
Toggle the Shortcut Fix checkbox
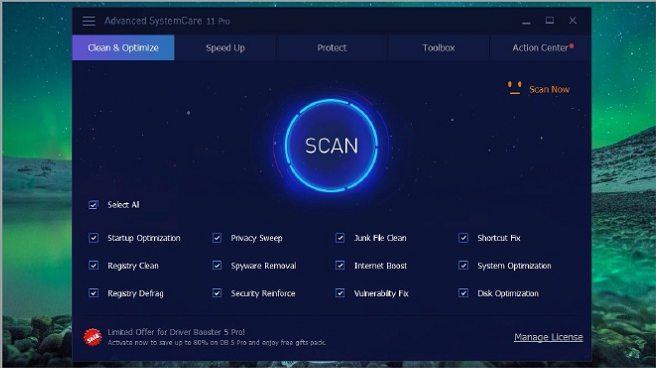(x=463, y=238)
